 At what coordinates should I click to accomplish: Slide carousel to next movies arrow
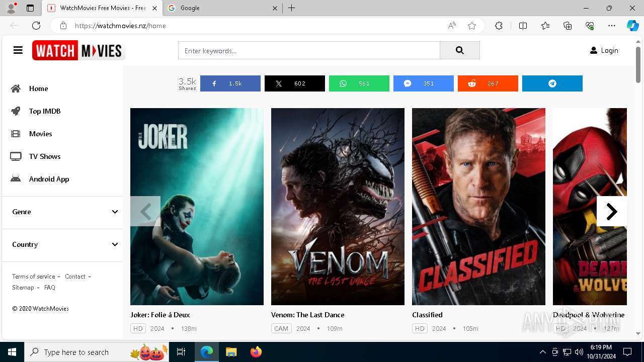[612, 211]
